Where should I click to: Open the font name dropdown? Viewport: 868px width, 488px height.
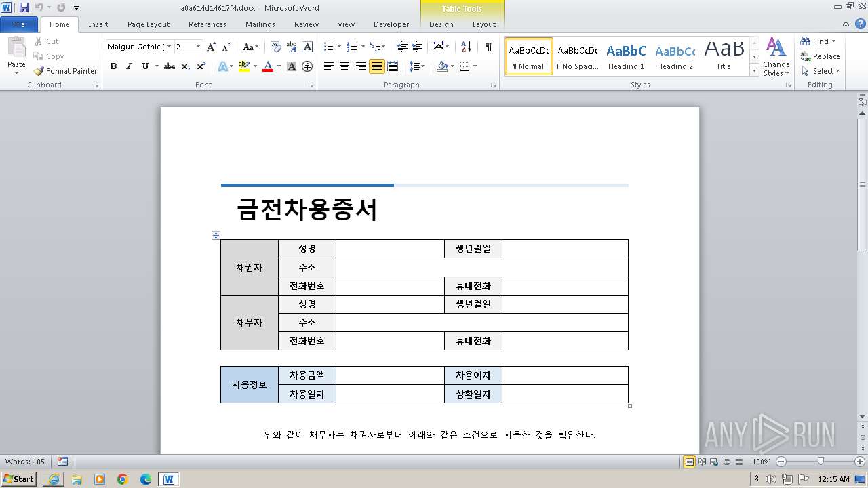[169, 47]
